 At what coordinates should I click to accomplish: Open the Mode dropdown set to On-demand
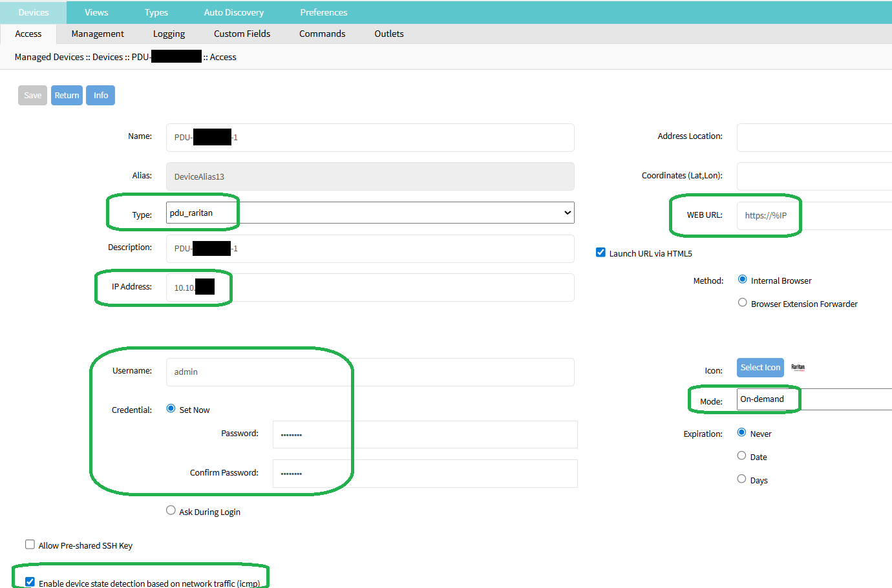pyautogui.click(x=813, y=399)
